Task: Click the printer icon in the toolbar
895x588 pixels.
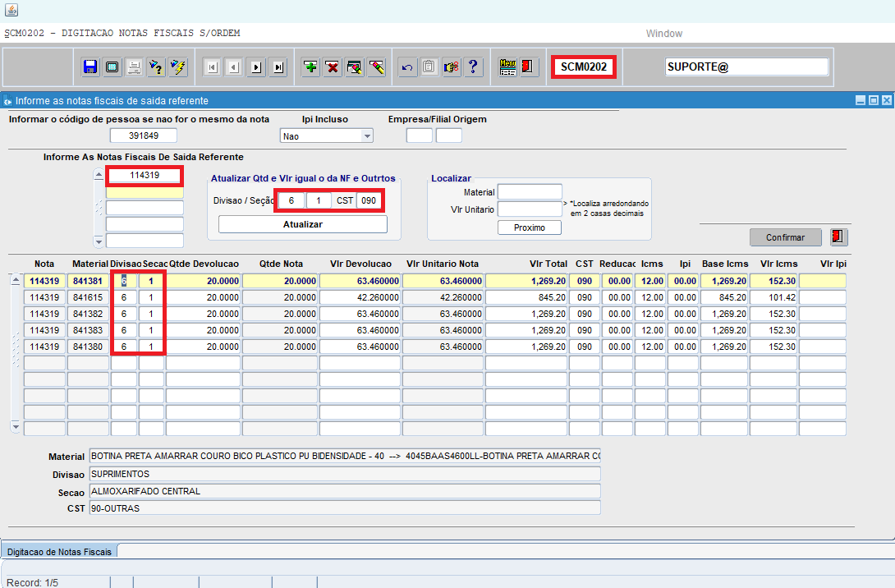Action: (134, 67)
